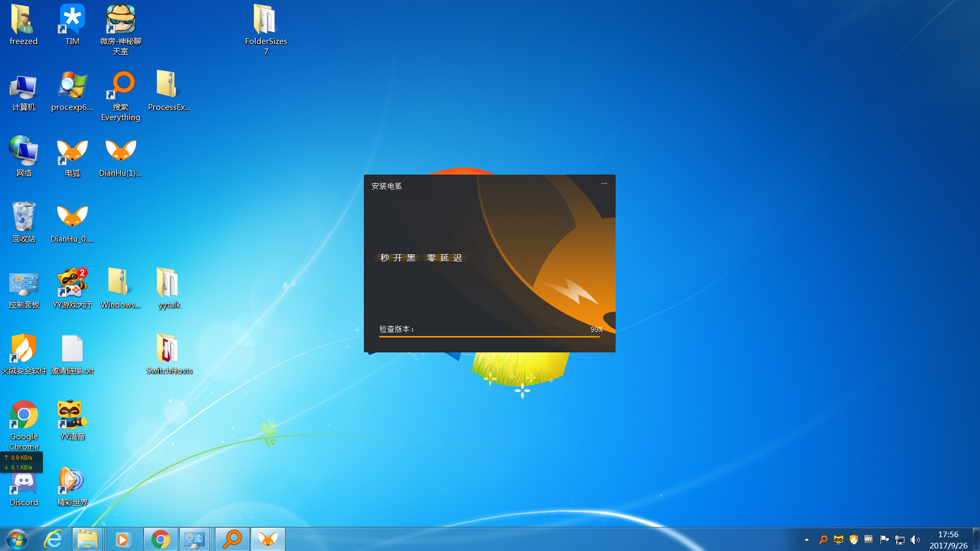Switch to Chrome taskbar button
This screenshot has height=551, width=980.
pos(161,539)
